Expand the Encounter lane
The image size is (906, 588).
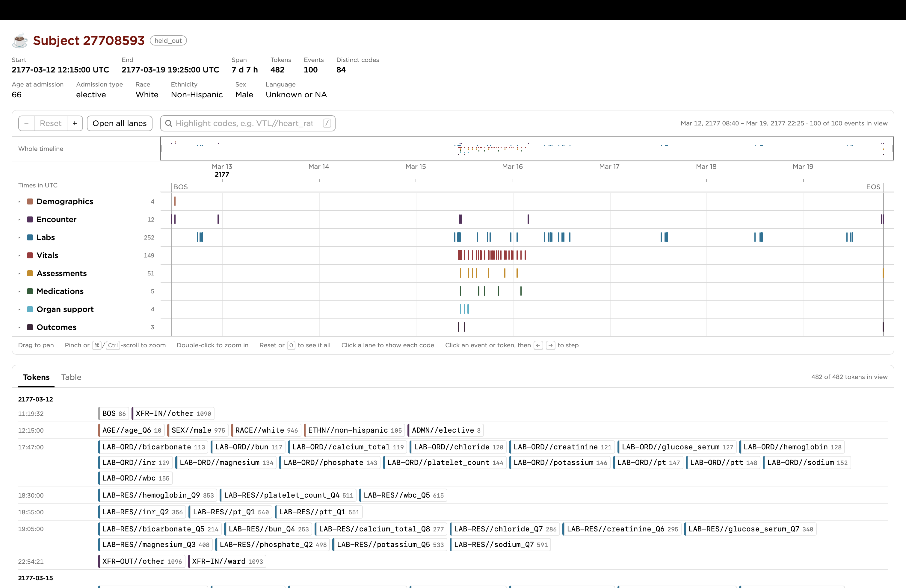(19, 219)
